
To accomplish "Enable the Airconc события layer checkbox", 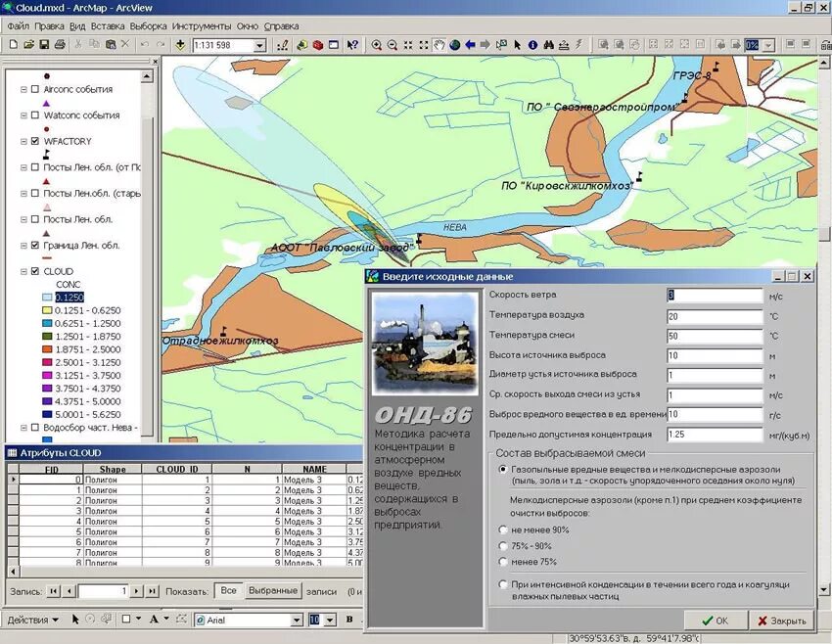I will click(x=35, y=89).
